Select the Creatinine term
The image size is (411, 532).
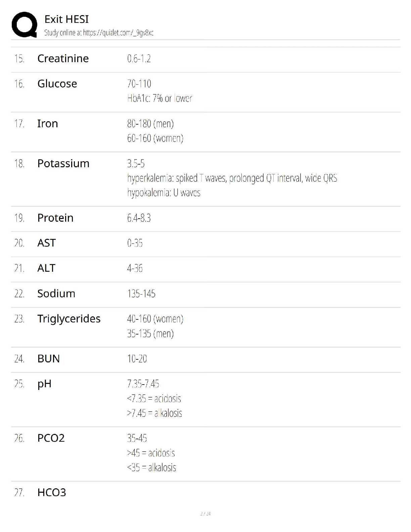coord(63,58)
